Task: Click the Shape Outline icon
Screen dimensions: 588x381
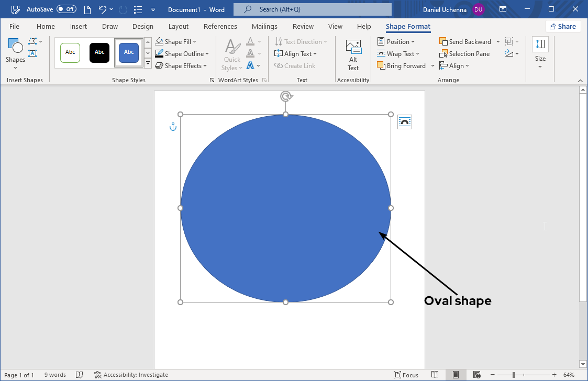Action: [x=159, y=53]
